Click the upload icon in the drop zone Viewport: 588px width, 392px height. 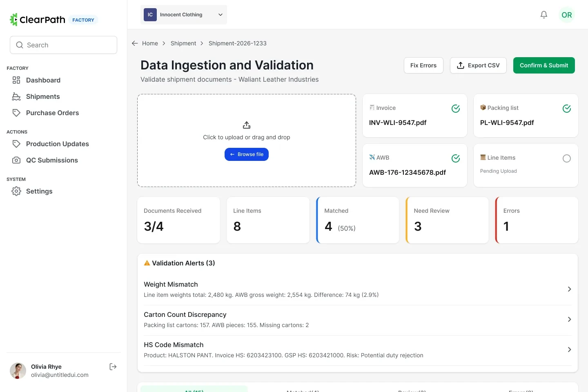[247, 125]
